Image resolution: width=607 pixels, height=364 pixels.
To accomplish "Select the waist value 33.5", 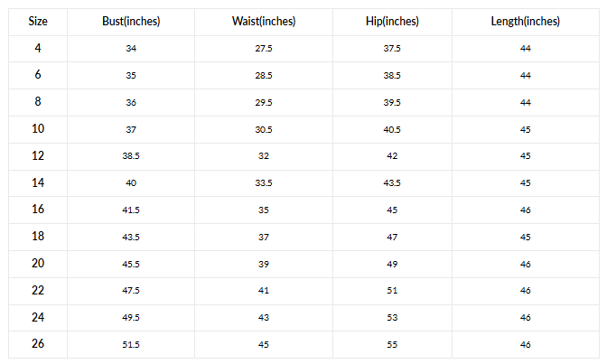I will pos(264,183).
